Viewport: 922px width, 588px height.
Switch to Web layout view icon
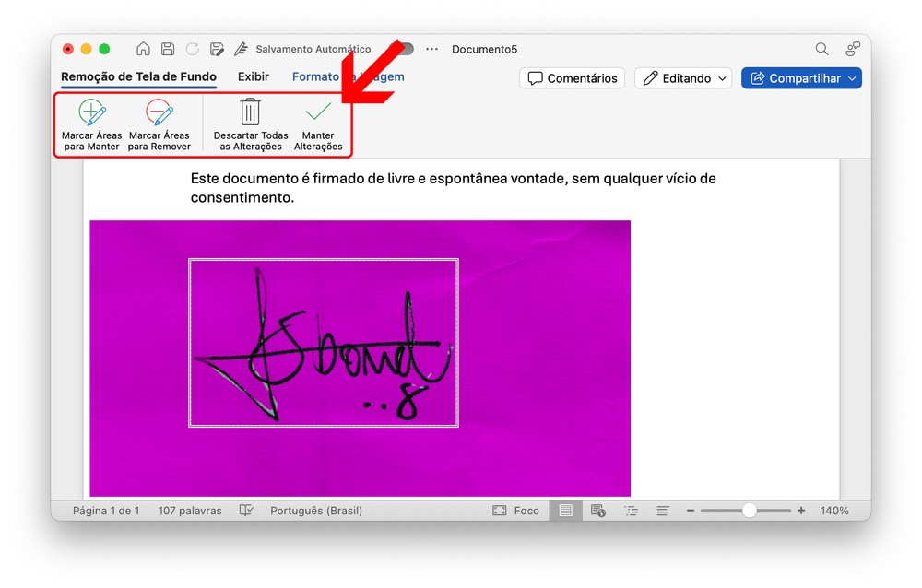(x=597, y=511)
